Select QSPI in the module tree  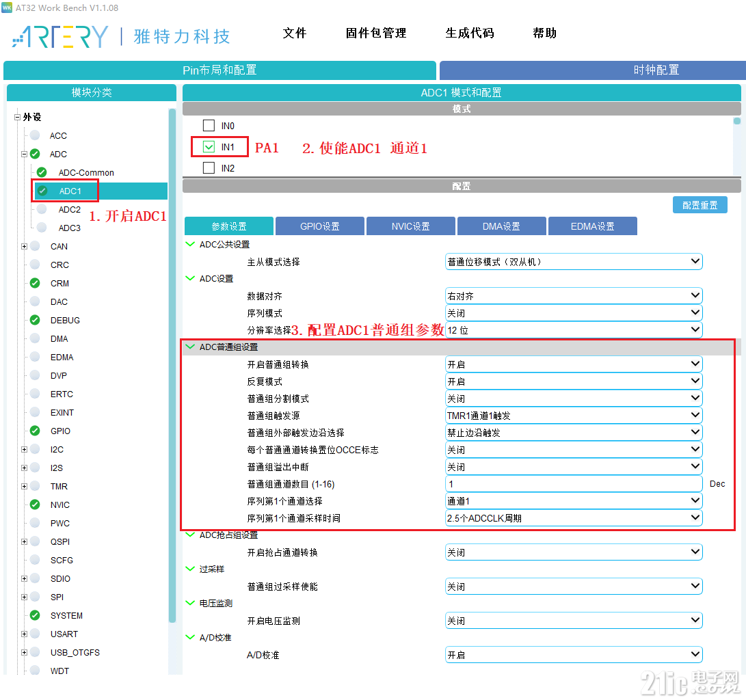[60, 541]
